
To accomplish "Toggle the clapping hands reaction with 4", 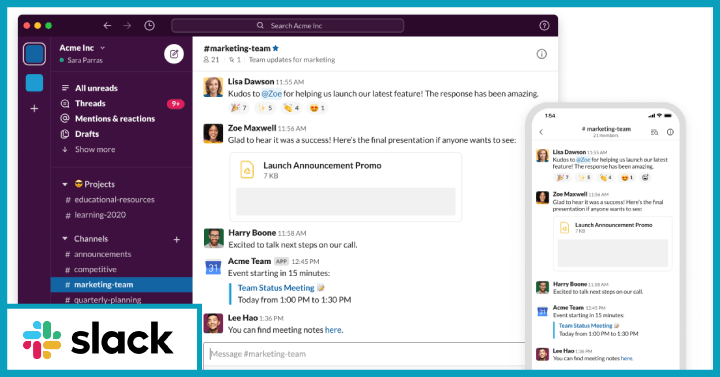I will 291,108.
